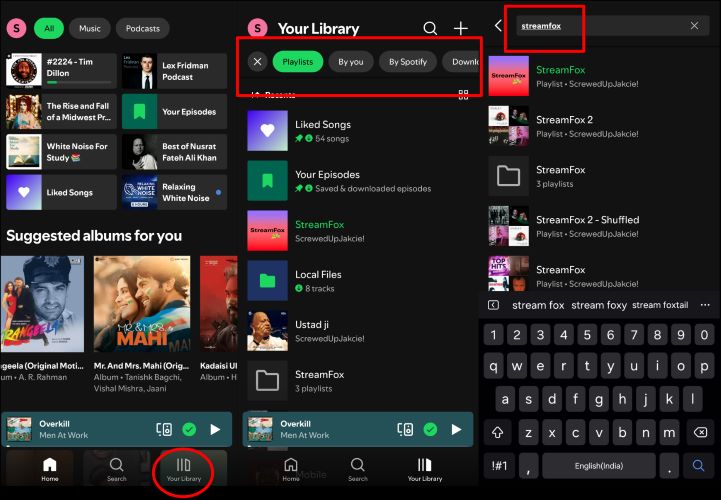This screenshot has height=500, width=721.
Task: Open White Noise For Study tile
Action: (x=61, y=152)
